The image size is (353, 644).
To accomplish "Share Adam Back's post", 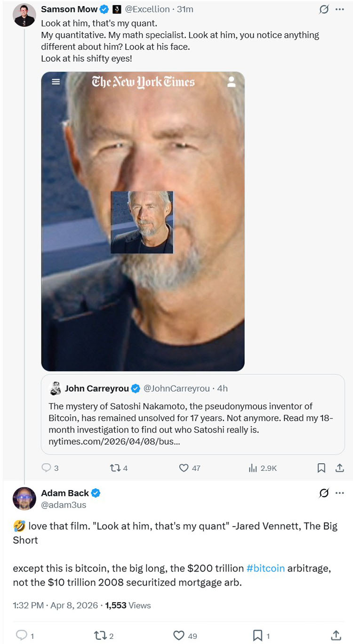I will (x=336, y=636).
